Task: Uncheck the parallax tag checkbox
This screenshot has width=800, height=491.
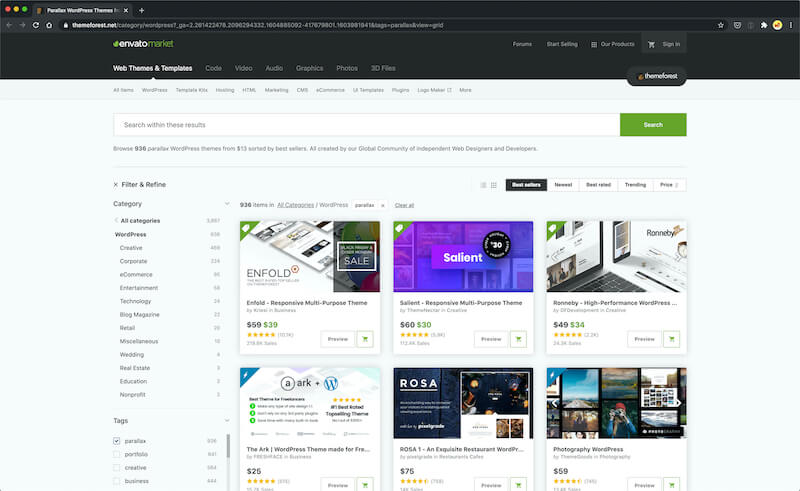Action: click(x=116, y=441)
